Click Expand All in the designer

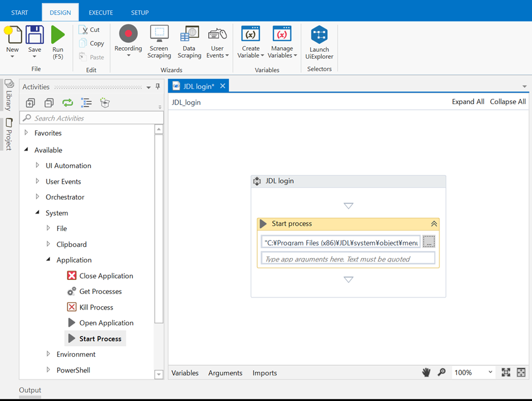468,102
